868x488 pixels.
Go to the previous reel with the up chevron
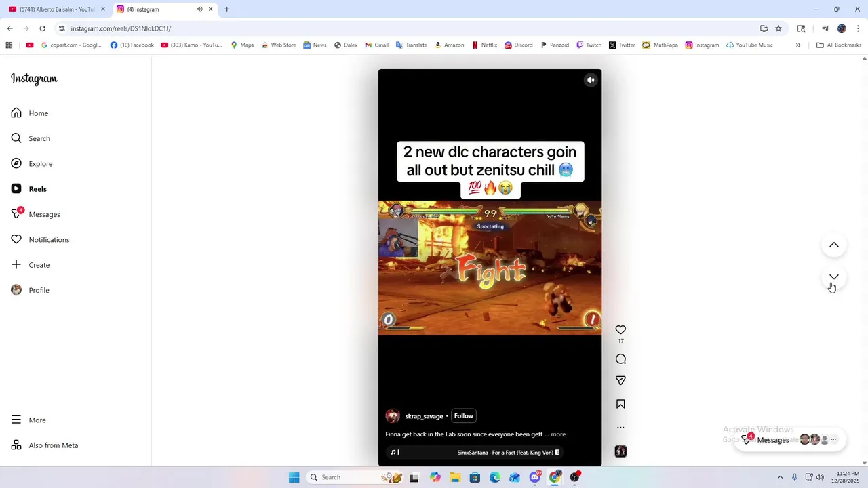[834, 245]
